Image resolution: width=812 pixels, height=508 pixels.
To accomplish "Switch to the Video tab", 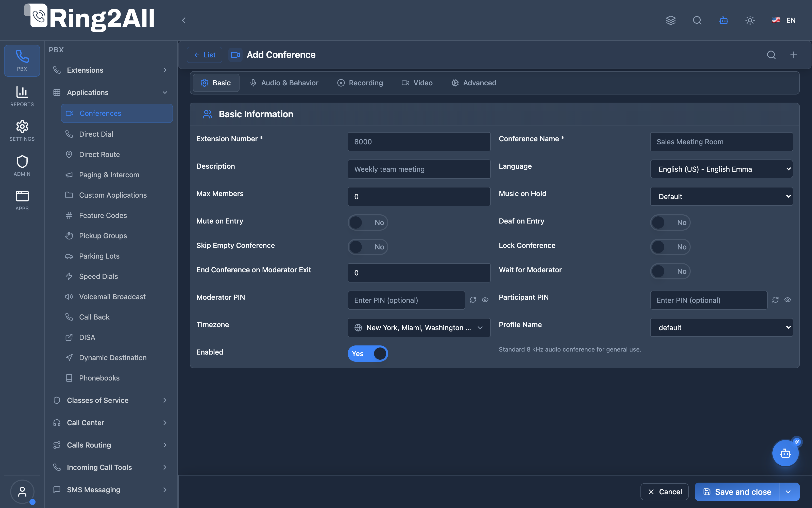I will [x=417, y=83].
